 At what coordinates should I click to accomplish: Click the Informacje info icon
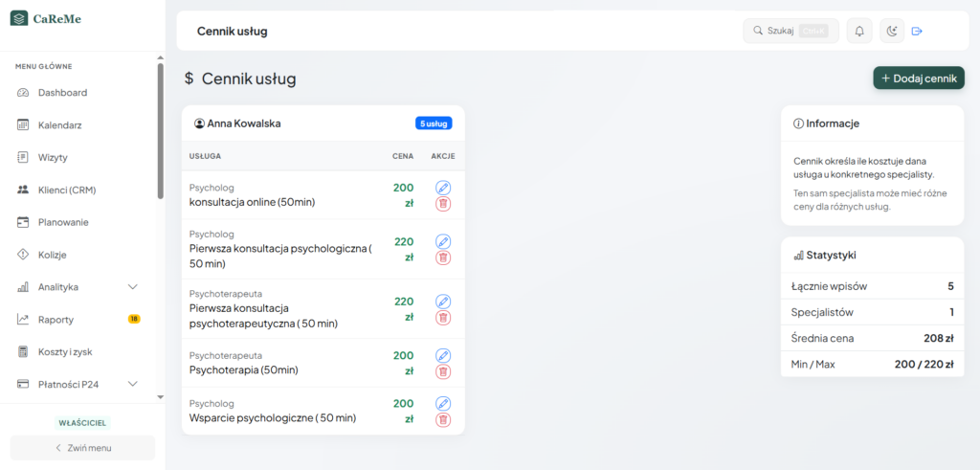[798, 123]
